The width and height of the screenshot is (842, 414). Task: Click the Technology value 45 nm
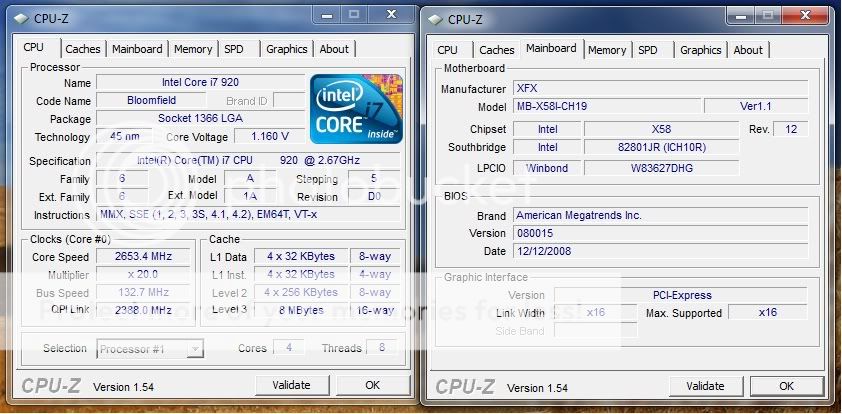click(125, 136)
